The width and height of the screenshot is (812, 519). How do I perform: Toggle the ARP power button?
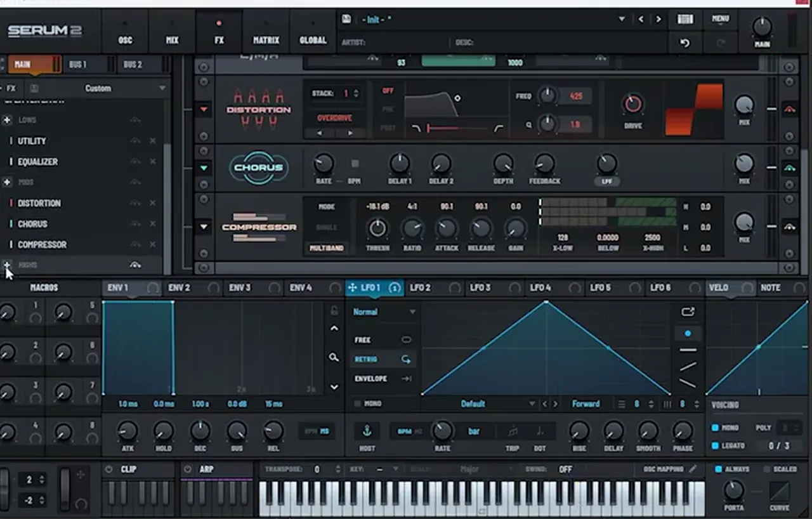[187, 470]
